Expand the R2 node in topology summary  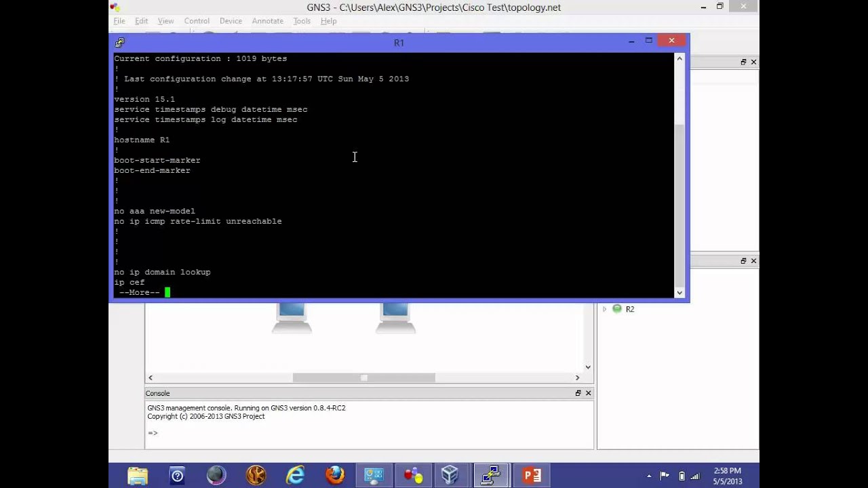(x=604, y=309)
